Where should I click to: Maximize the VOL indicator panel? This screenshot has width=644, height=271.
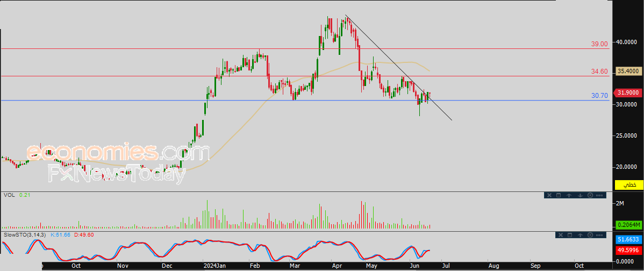pyautogui.click(x=559, y=195)
